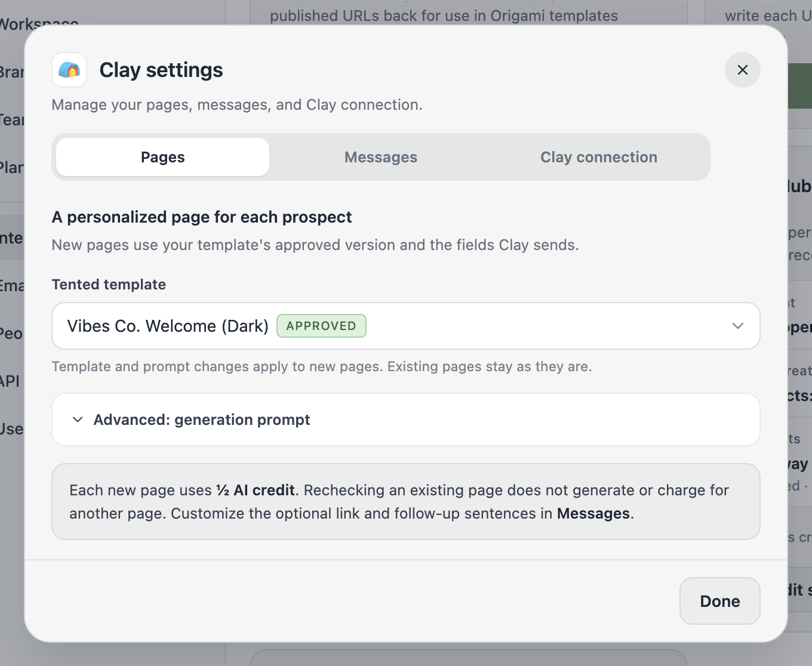The image size is (812, 666).
Task: Click the 'Tented template' label
Action: 109,285
